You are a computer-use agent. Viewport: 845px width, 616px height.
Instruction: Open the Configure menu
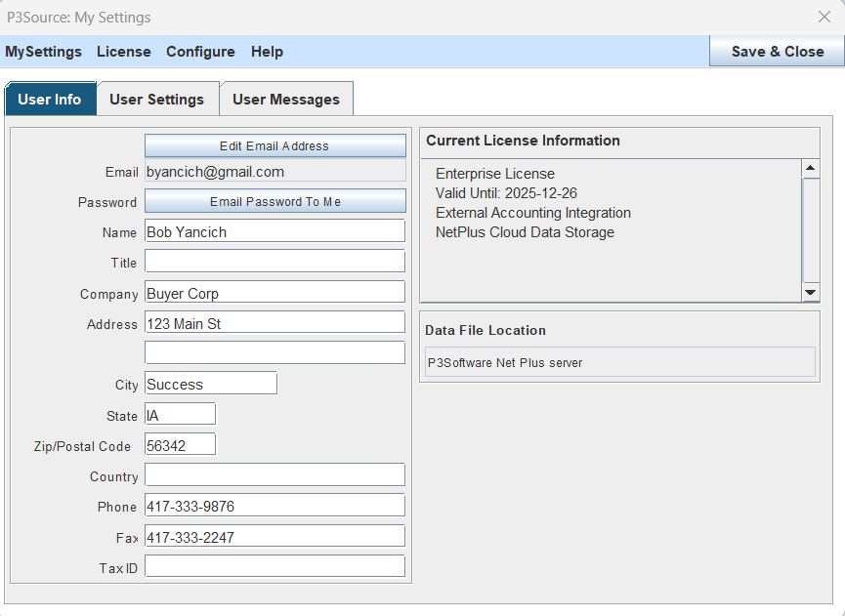[x=200, y=52]
